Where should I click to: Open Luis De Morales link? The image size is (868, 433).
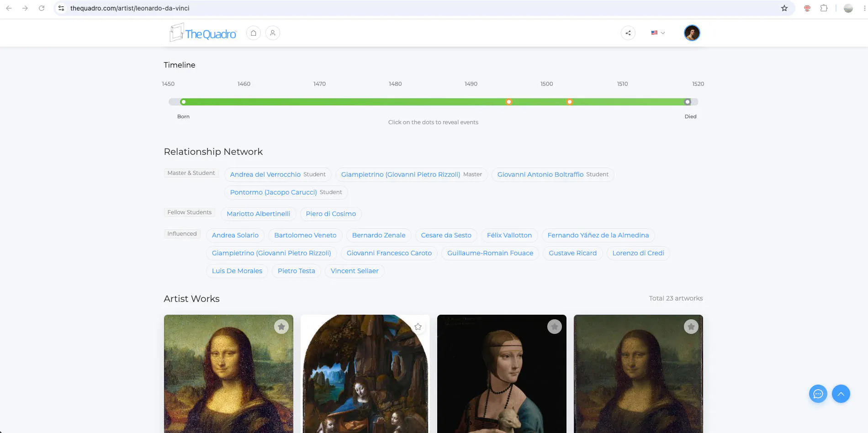(237, 271)
